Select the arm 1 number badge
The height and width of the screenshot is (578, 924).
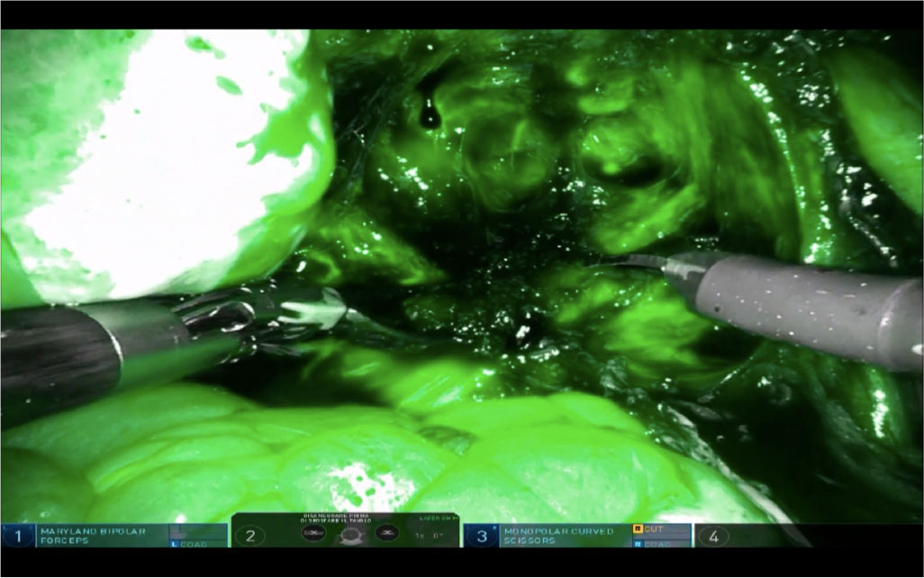click(x=17, y=537)
